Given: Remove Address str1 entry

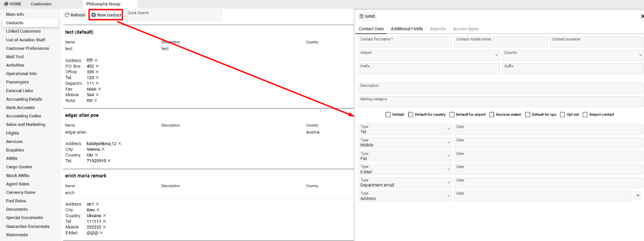Looking at the screenshot, I should click(97, 204).
